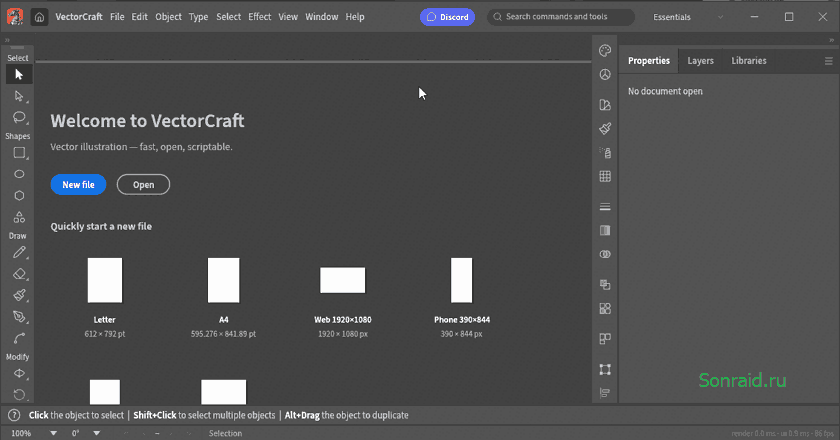
Task: Select the Curvature tool
Action: (19, 338)
